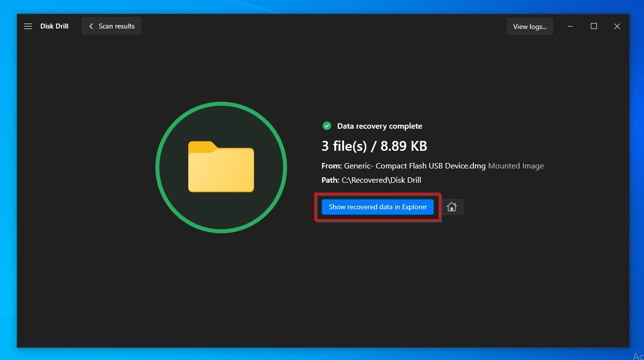Click the 'Disk Drill' title text
Screen dimensions: 644x360
click(x=54, y=26)
